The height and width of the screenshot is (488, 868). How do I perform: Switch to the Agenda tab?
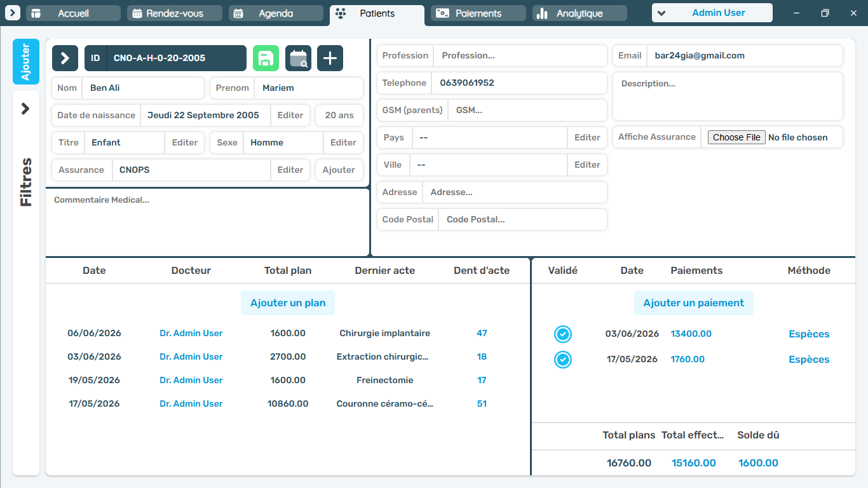[276, 13]
